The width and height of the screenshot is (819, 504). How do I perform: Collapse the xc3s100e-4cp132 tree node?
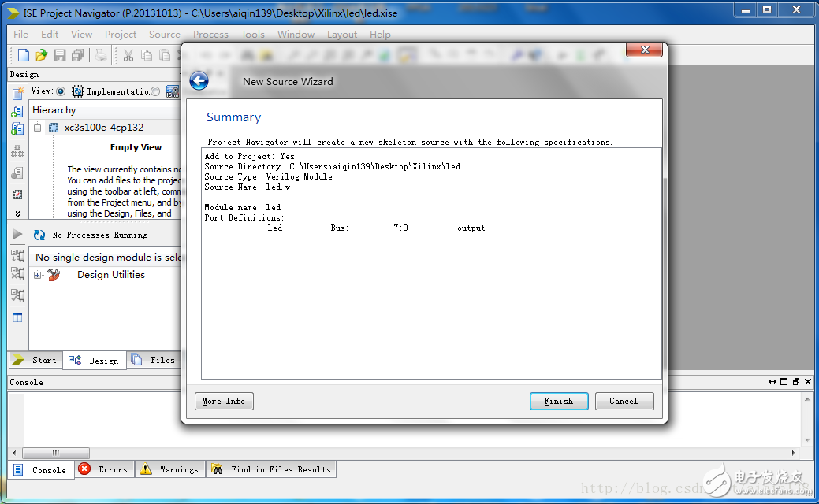[x=38, y=128]
